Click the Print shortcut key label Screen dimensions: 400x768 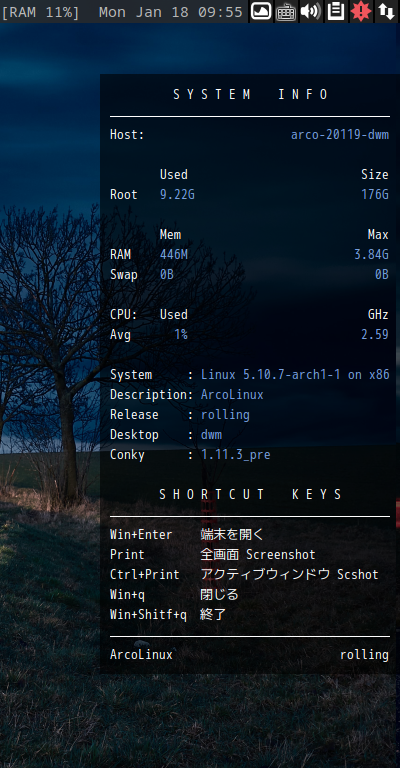pyautogui.click(x=127, y=554)
